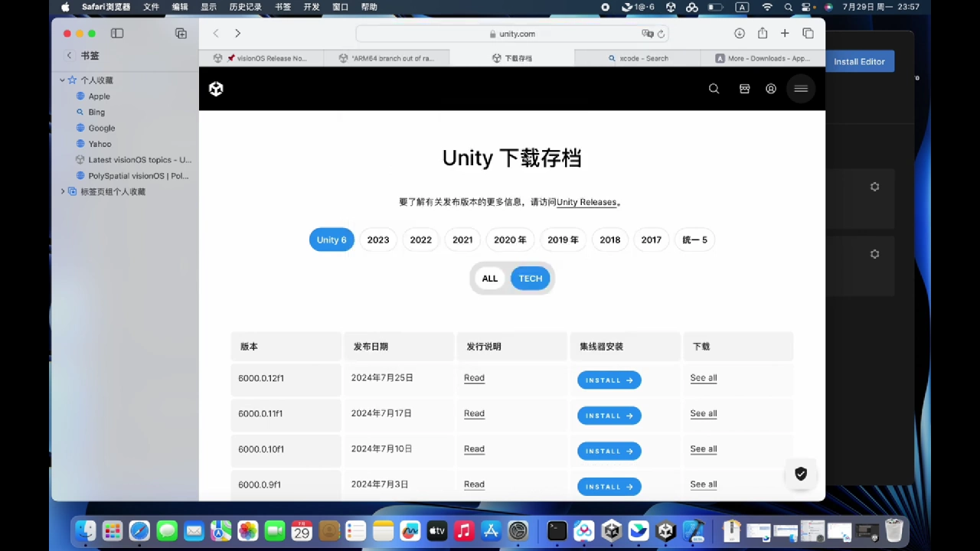The width and height of the screenshot is (980, 551).
Task: Switch to the xcode - Search tab
Action: [638, 58]
